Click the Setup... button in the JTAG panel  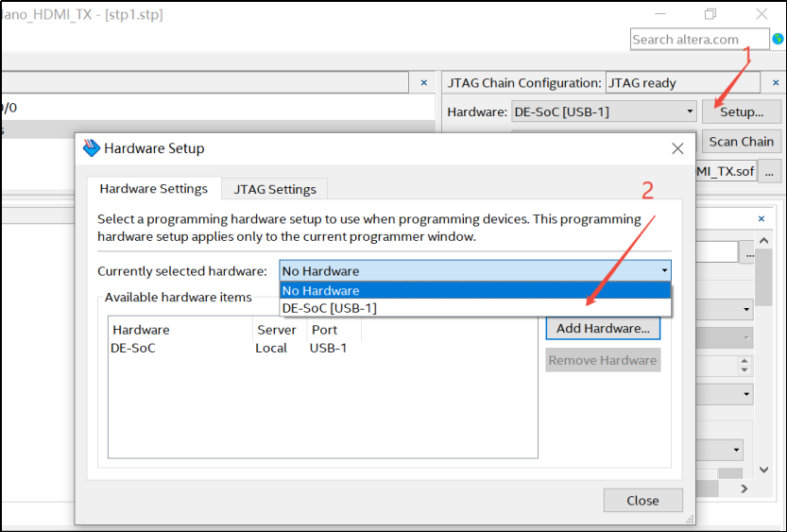[742, 112]
